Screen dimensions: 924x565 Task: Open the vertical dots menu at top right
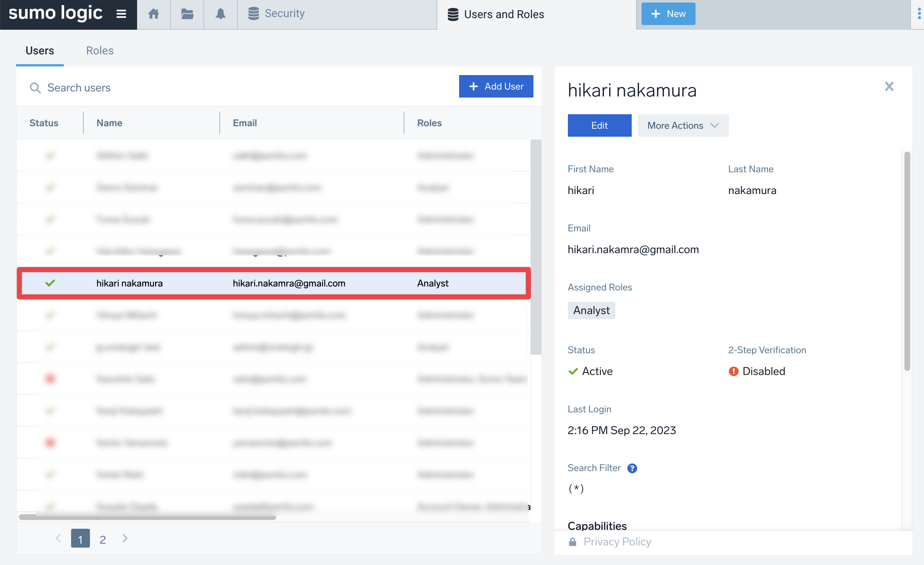pos(919,14)
